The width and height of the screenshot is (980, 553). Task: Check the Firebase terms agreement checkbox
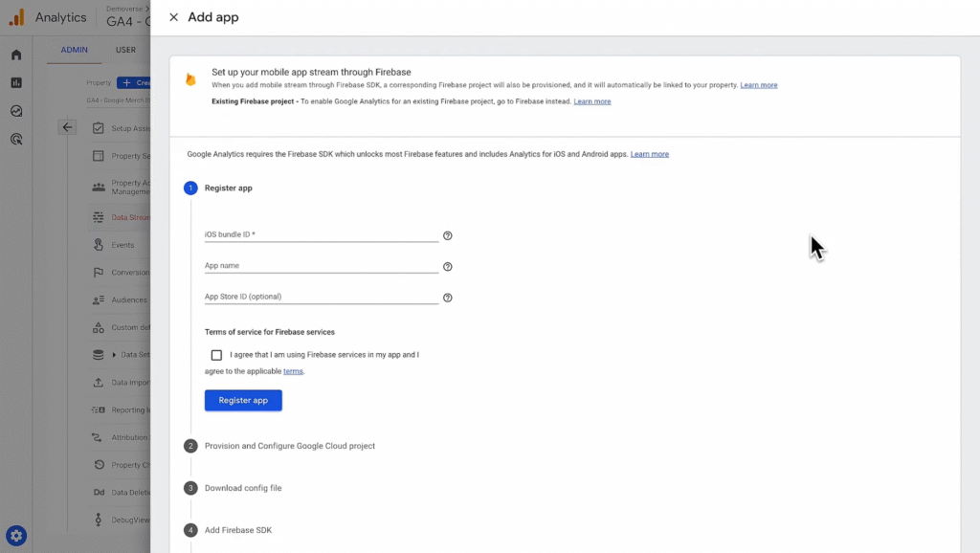click(x=216, y=355)
